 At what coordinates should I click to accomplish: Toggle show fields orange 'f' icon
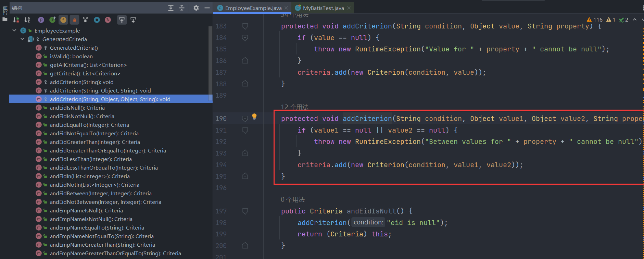[x=63, y=20]
